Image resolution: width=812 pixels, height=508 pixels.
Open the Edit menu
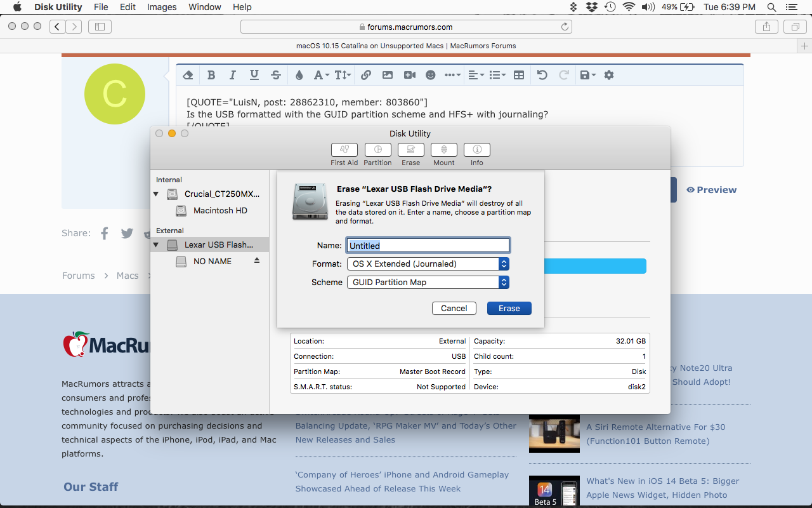(x=128, y=7)
